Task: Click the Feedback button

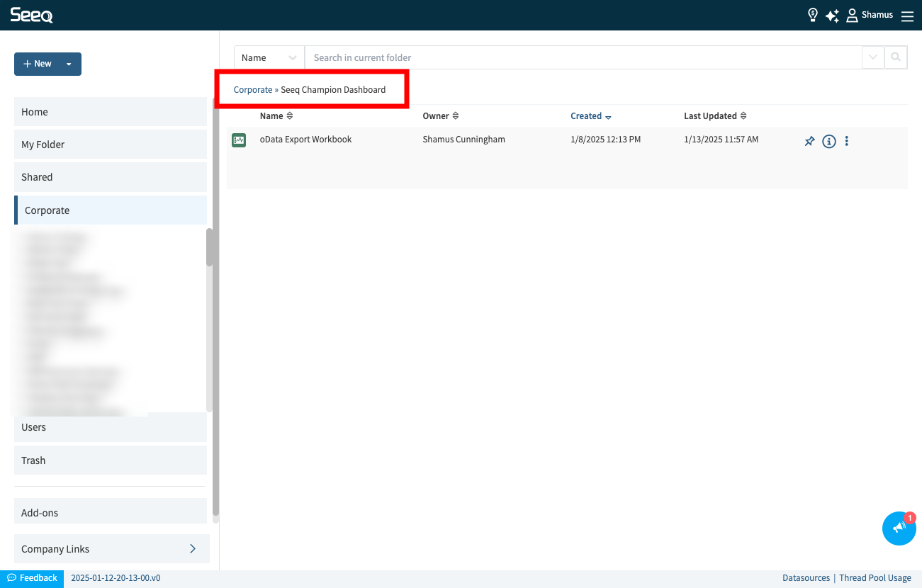Action: click(32, 578)
